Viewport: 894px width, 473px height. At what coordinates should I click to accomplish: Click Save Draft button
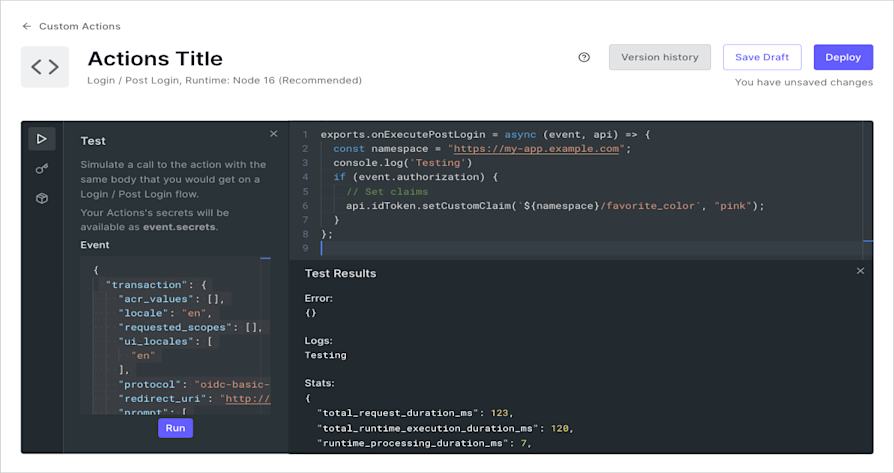(762, 57)
